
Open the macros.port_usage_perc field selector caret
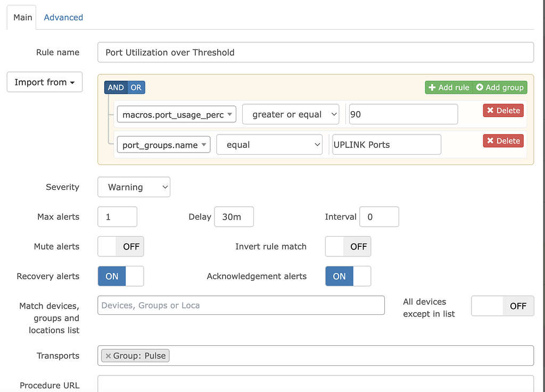tap(229, 114)
